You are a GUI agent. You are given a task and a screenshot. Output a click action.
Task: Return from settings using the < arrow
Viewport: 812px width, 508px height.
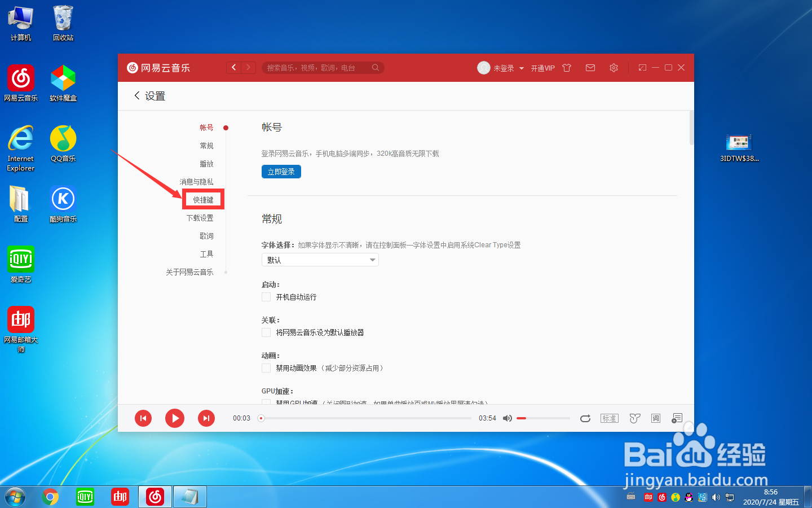point(136,95)
